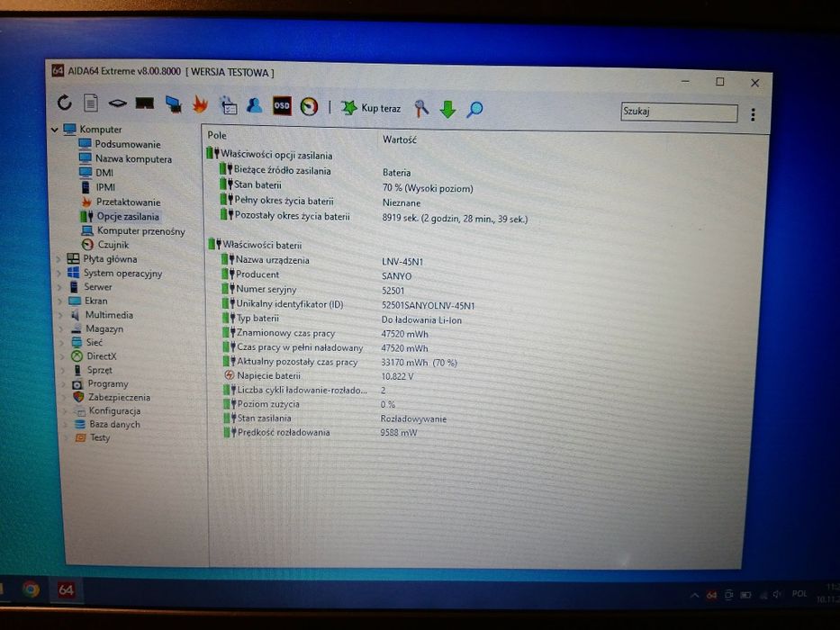This screenshot has height=630, width=840.
Task: Select IPMI in the tree
Action: (x=105, y=187)
